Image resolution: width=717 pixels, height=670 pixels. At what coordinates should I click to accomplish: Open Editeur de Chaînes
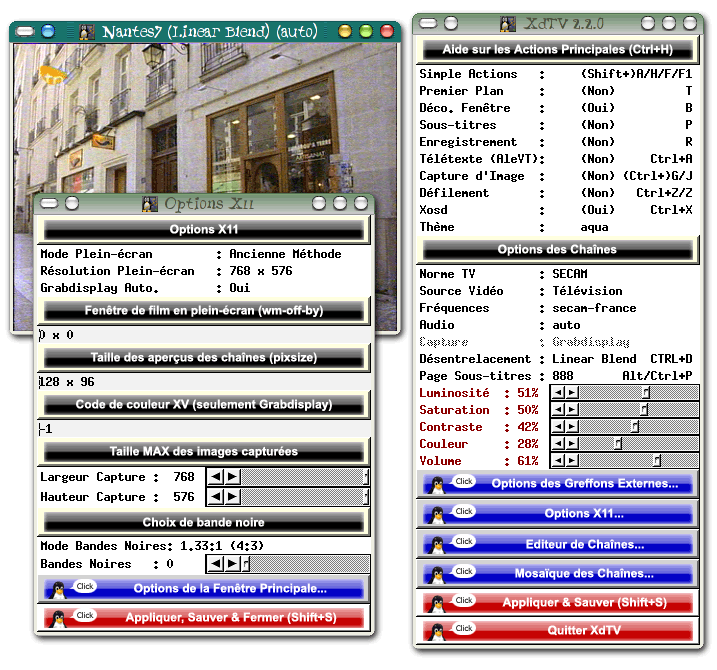click(x=557, y=544)
